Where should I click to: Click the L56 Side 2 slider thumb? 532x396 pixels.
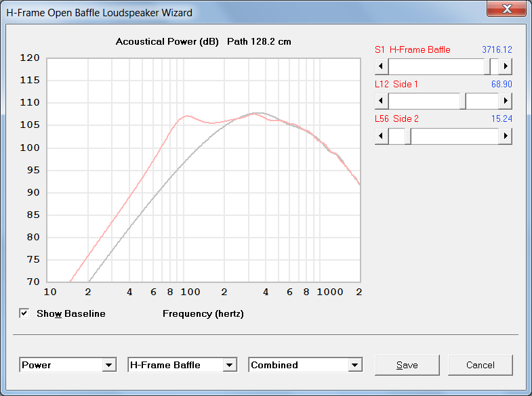[408, 136]
